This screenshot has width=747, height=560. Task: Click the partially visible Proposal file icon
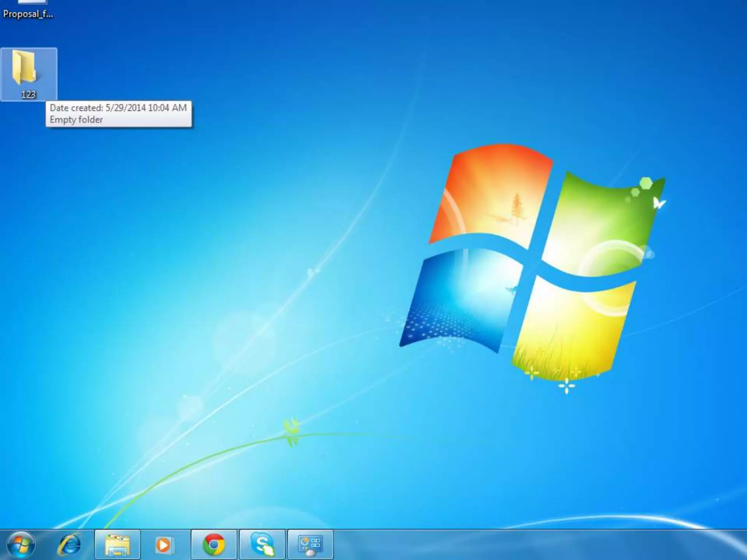[x=32, y=1]
